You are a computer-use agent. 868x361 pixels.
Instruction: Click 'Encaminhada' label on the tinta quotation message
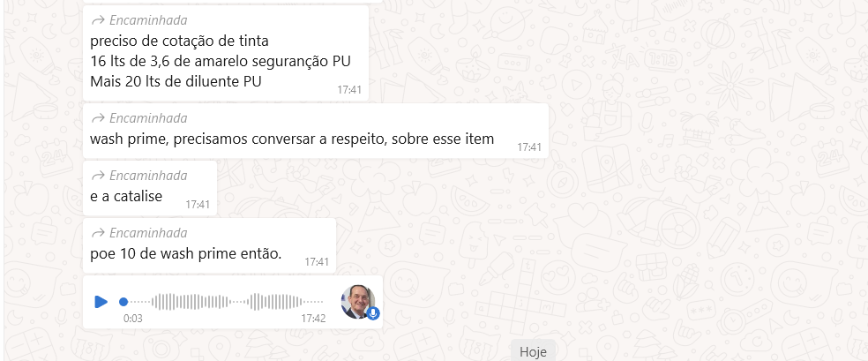[x=148, y=20]
